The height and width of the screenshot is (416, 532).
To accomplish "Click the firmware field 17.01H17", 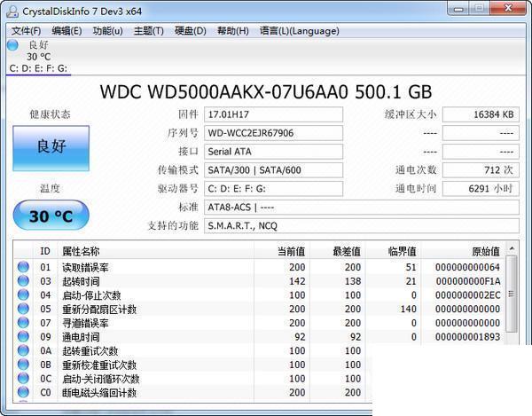I will (273, 114).
